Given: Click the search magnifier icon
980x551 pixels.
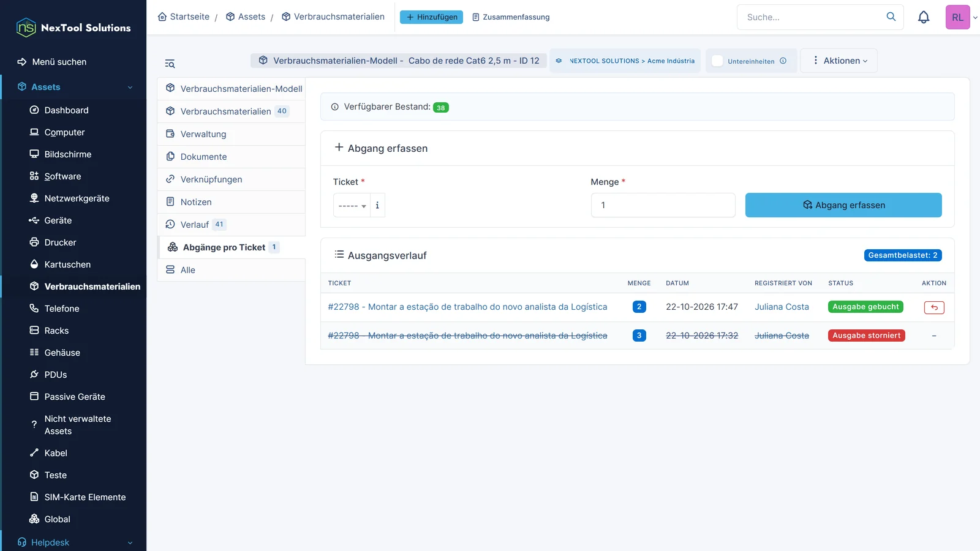Looking at the screenshot, I should [891, 17].
